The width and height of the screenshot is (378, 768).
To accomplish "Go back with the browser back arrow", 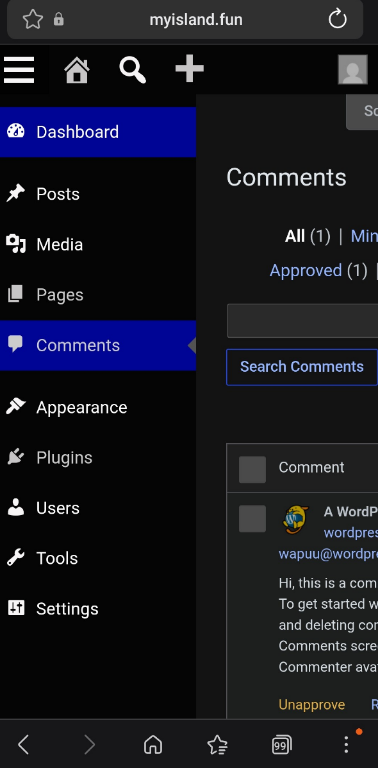I will (x=23, y=745).
